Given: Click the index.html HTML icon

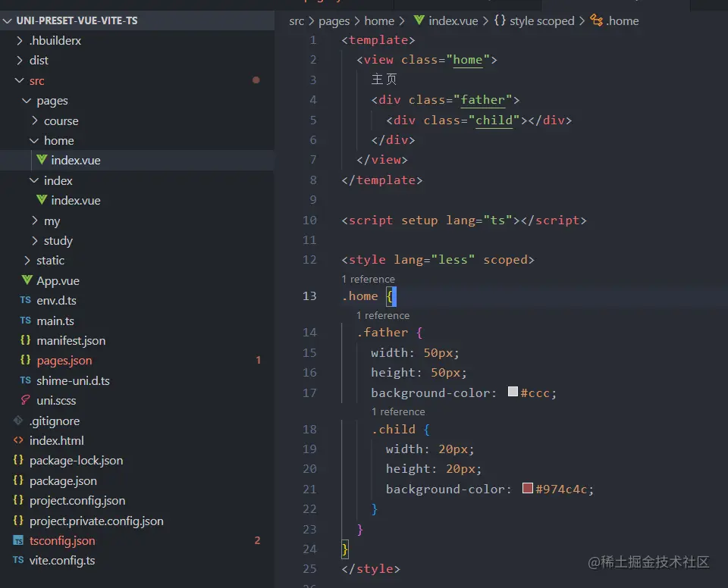Looking at the screenshot, I should pyautogui.click(x=18, y=440).
